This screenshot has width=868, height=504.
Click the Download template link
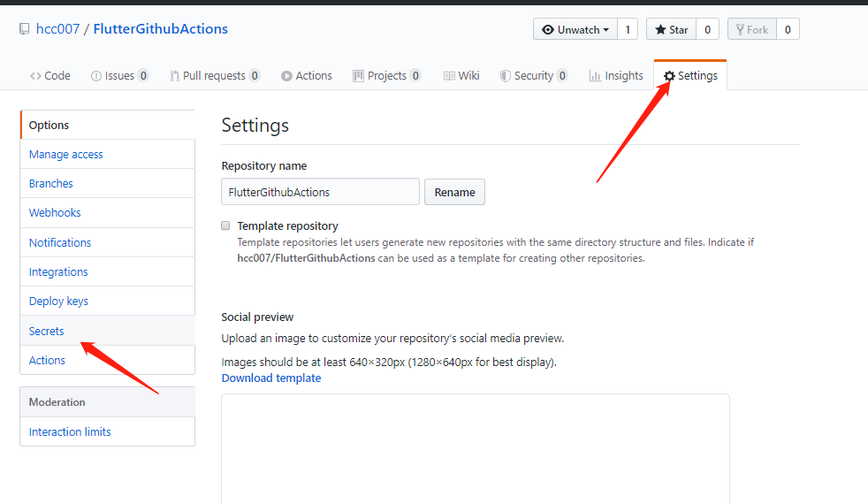point(271,378)
